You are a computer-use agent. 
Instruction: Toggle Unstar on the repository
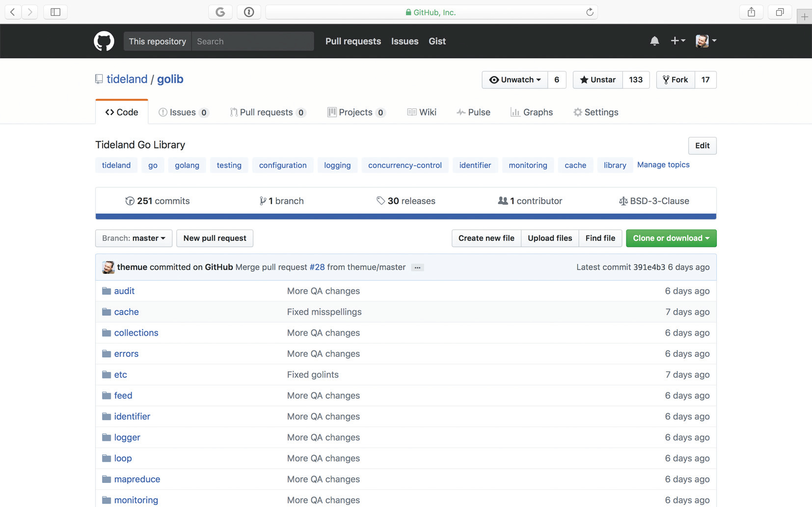pyautogui.click(x=597, y=80)
